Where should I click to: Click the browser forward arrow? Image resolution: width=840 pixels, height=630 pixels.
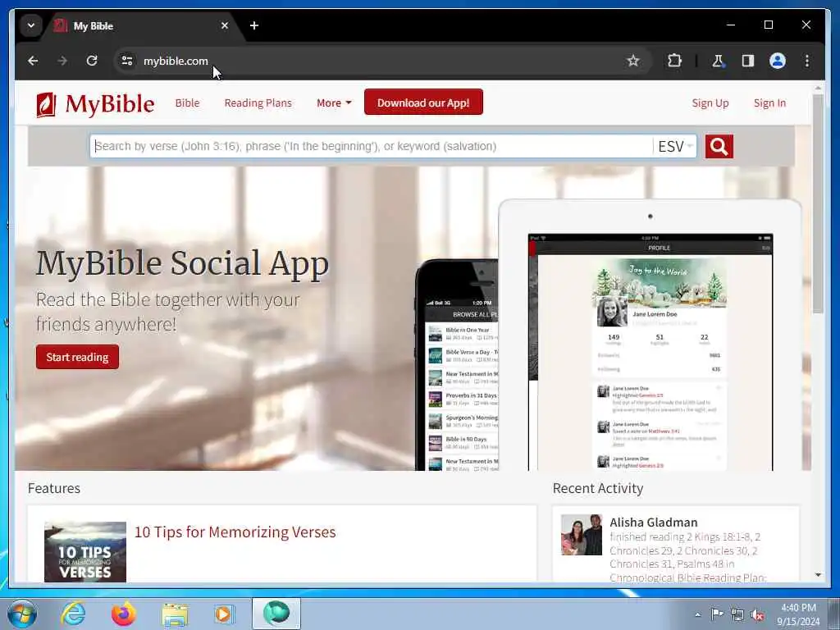click(62, 61)
